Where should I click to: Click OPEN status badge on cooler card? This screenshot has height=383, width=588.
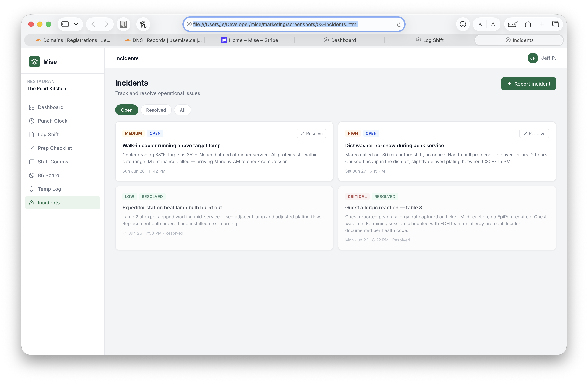(155, 134)
